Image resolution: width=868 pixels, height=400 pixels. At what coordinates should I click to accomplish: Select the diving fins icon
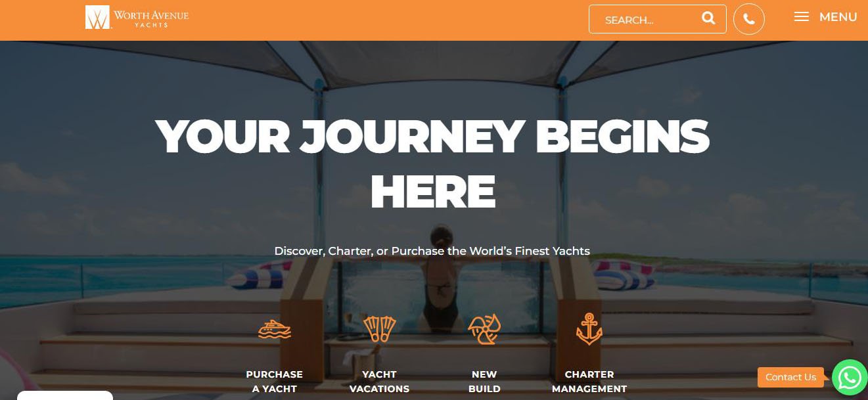tap(380, 329)
